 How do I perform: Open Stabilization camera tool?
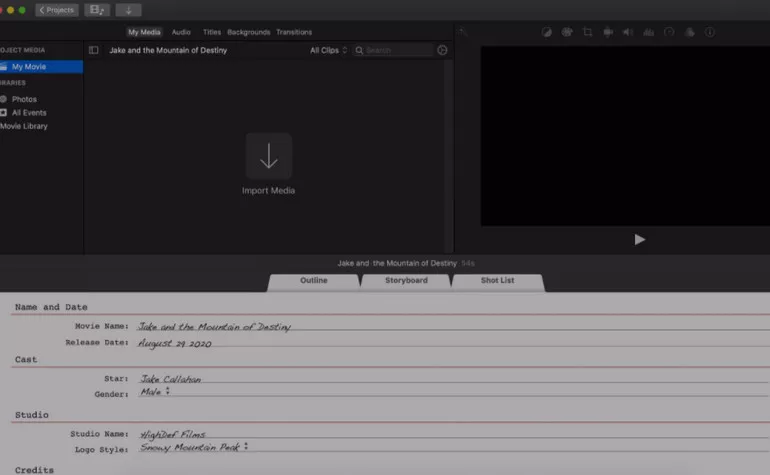(x=608, y=32)
